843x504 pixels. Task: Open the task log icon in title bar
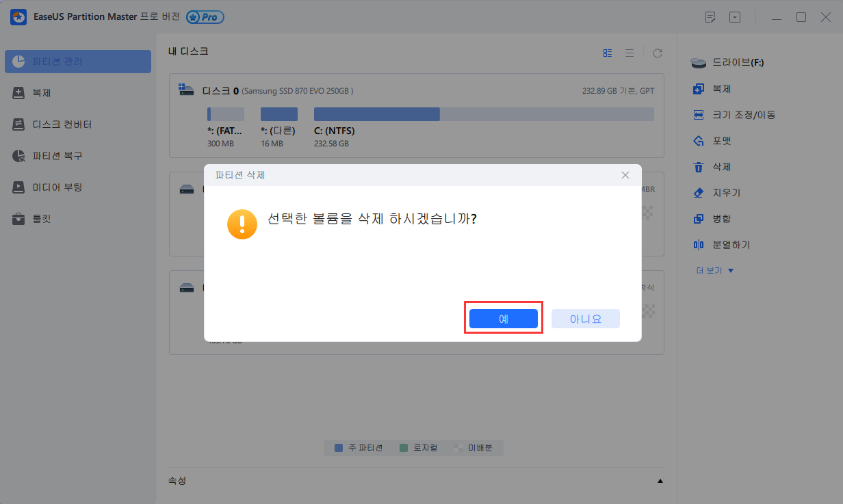(x=710, y=17)
